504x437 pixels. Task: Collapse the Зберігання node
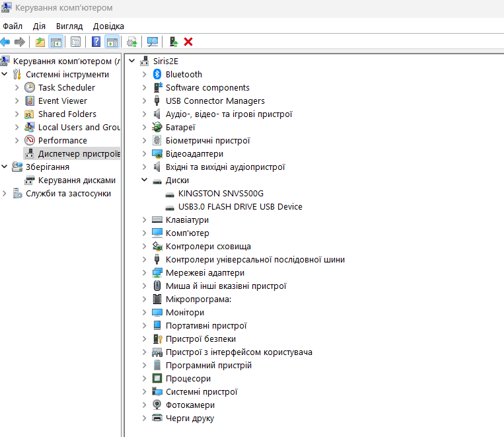click(5, 167)
